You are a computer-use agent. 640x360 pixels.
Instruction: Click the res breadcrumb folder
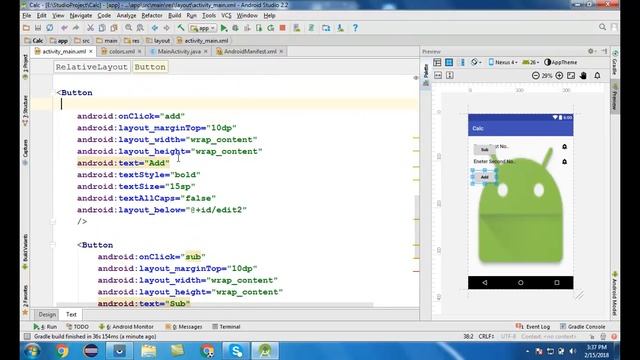(x=132, y=41)
